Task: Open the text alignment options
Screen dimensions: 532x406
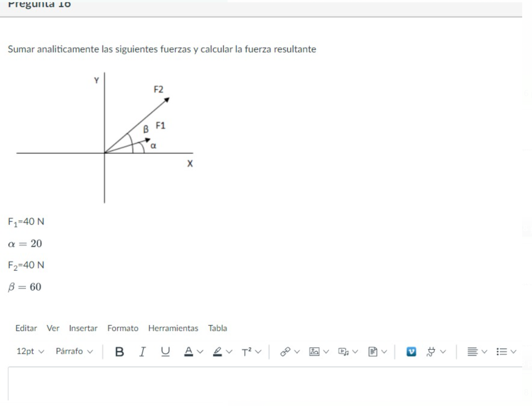Action: click(476, 351)
